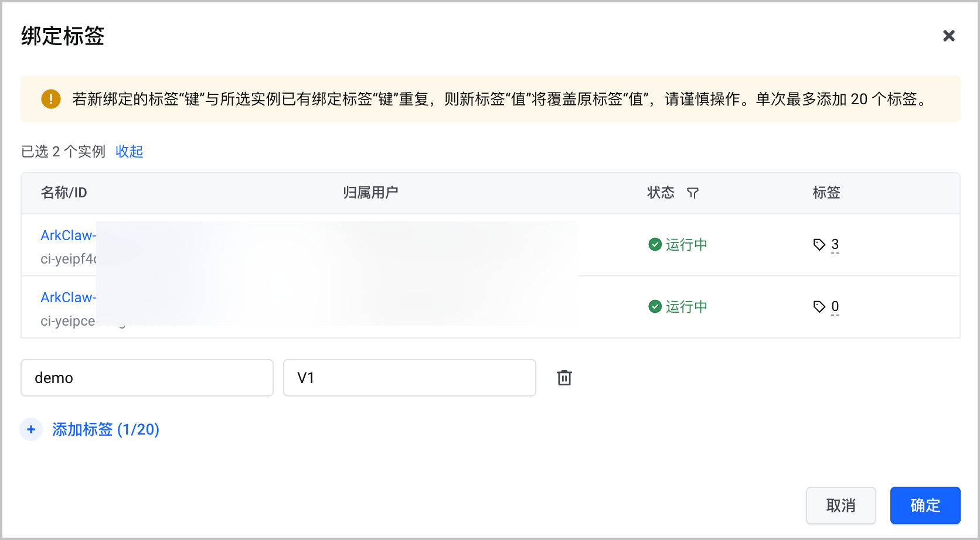Viewport: 980px width, 540px height.
Task: Open second ArkClaw instance link
Action: pyautogui.click(x=68, y=298)
